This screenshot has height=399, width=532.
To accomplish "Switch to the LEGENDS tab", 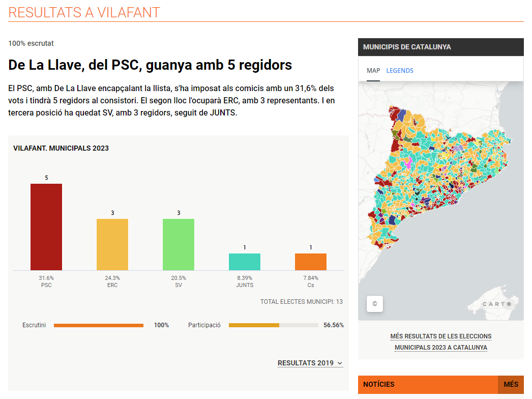I will click(x=400, y=71).
